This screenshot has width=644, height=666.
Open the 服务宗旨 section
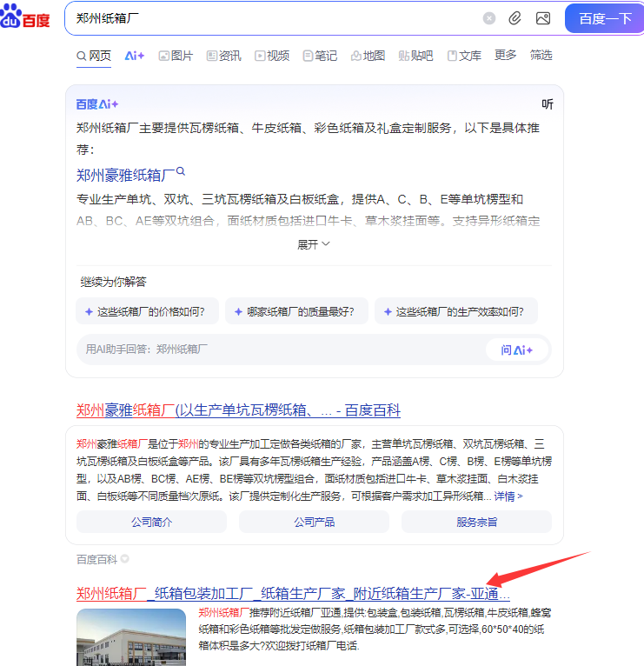click(477, 522)
